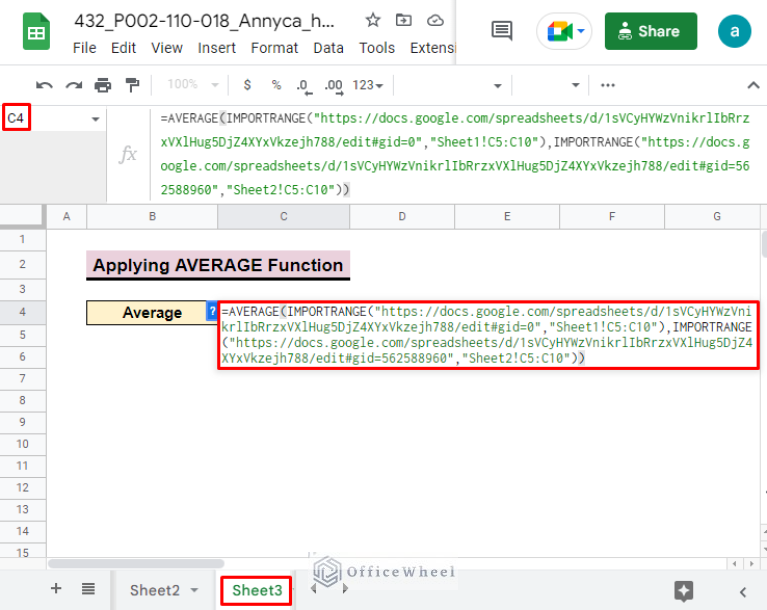Star the spreadsheet document
The height and width of the screenshot is (610, 767).
click(x=373, y=20)
